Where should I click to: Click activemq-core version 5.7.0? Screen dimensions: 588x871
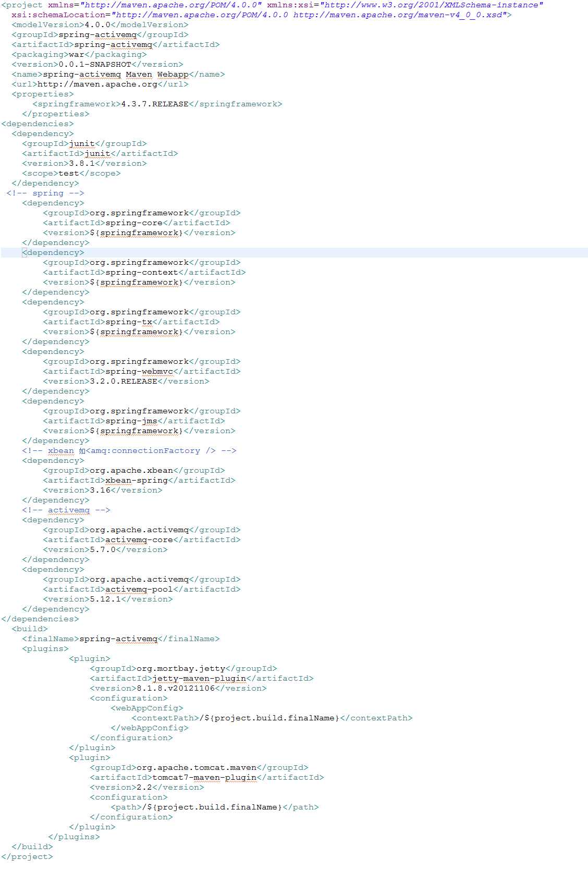click(x=103, y=549)
